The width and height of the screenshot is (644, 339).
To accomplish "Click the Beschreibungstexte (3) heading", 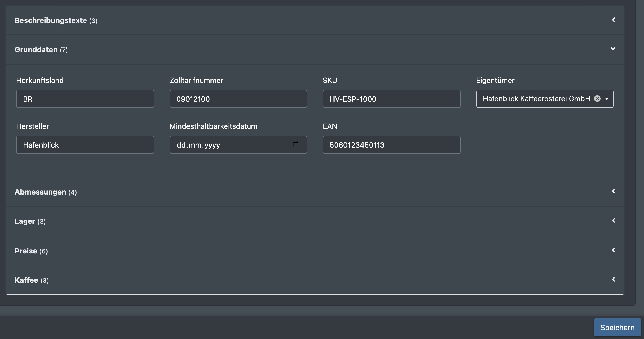I will (x=56, y=20).
